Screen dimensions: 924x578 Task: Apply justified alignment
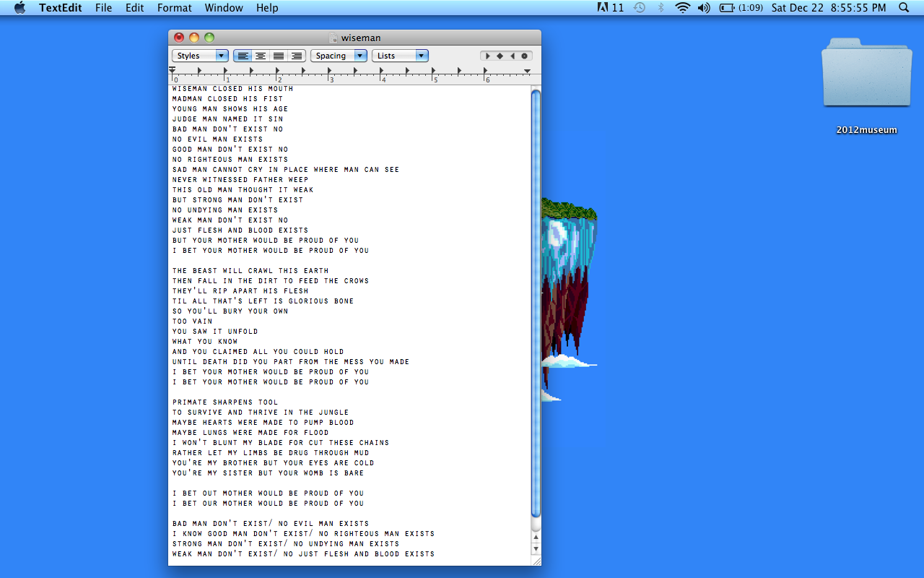tap(278, 56)
